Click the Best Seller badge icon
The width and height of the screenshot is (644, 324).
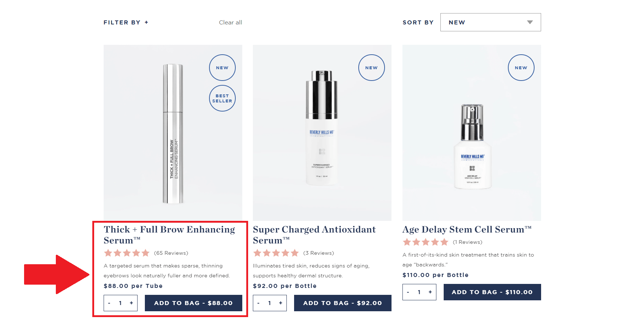222,98
